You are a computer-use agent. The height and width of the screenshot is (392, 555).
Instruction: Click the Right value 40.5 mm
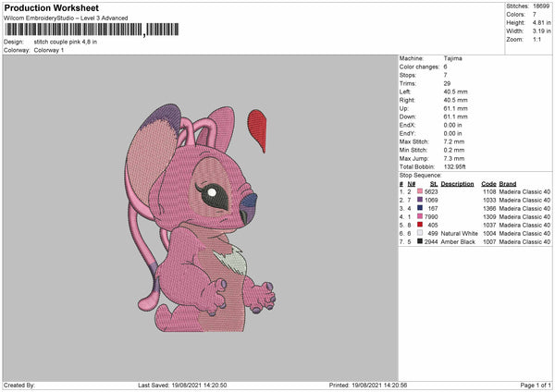(455, 100)
